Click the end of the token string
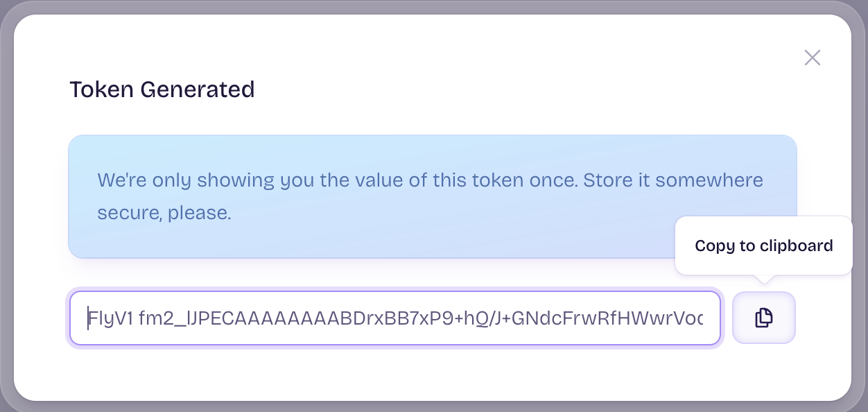This screenshot has height=412, width=868. click(x=700, y=318)
